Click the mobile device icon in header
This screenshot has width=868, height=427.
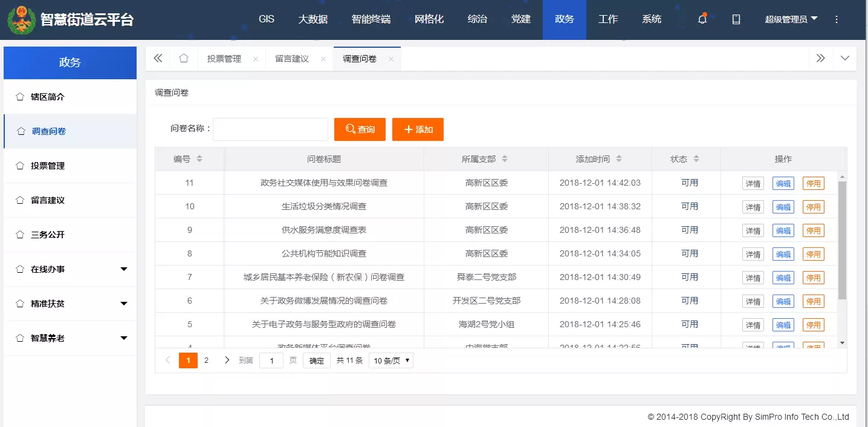point(736,19)
